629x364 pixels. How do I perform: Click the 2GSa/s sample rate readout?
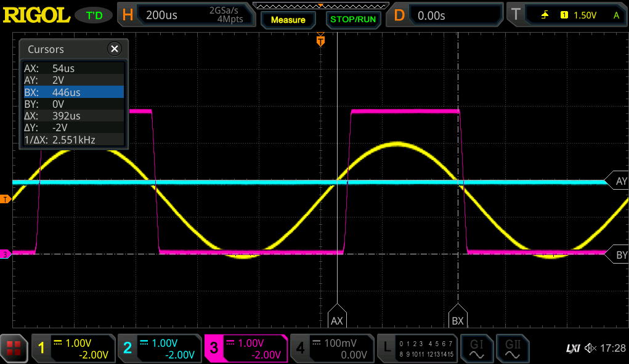click(224, 10)
